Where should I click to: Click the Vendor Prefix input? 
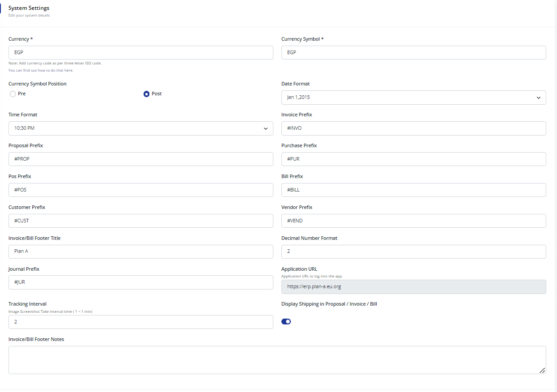pyautogui.click(x=413, y=221)
